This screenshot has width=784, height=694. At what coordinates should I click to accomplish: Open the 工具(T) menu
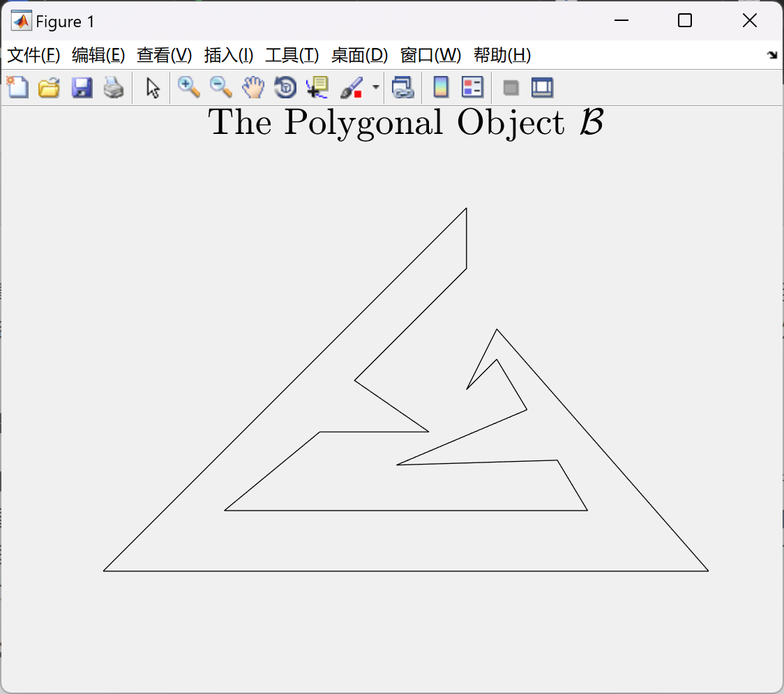pyautogui.click(x=292, y=55)
